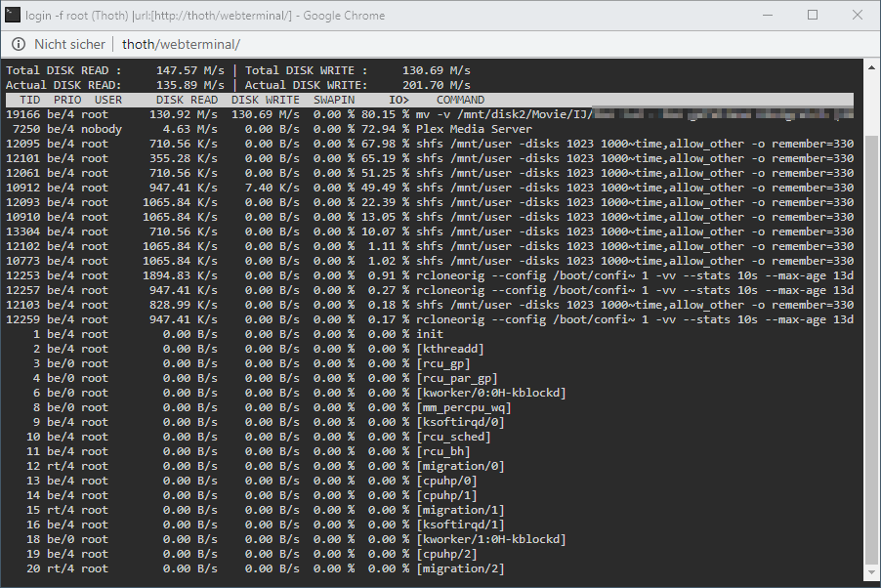The width and height of the screenshot is (881, 588).
Task: Click TID 19166 in the process list
Action: pos(23,114)
